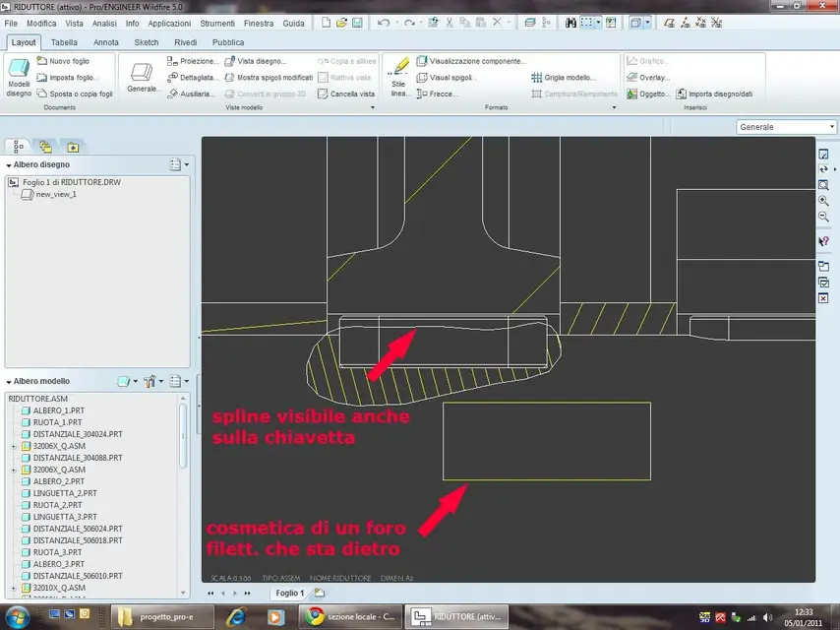This screenshot has height=630, width=840.
Task: Click the Save diskette icon
Action: (357, 23)
